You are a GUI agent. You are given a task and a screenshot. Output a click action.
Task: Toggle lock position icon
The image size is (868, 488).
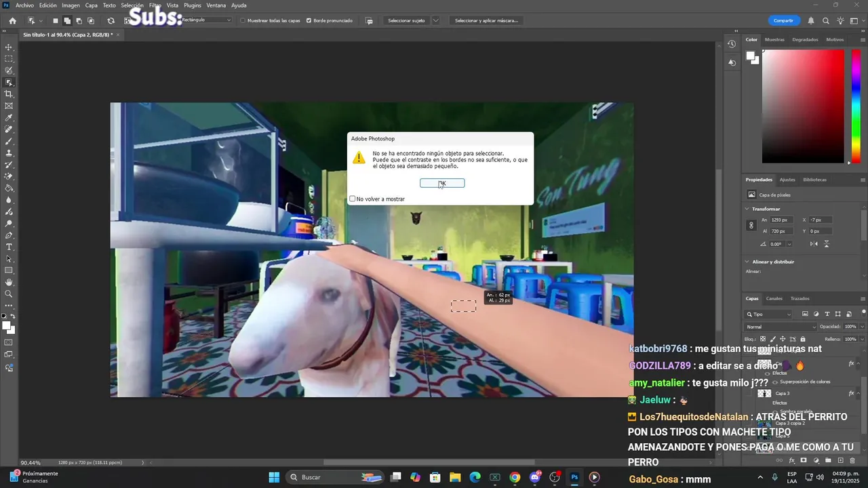(x=783, y=339)
